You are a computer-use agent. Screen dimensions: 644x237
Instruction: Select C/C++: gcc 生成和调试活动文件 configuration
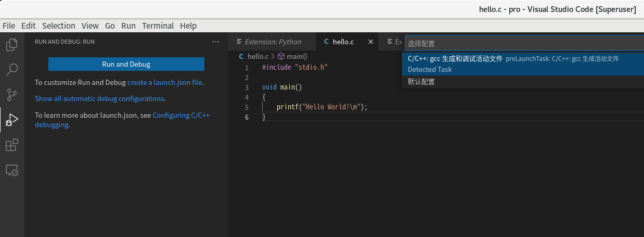(x=523, y=64)
